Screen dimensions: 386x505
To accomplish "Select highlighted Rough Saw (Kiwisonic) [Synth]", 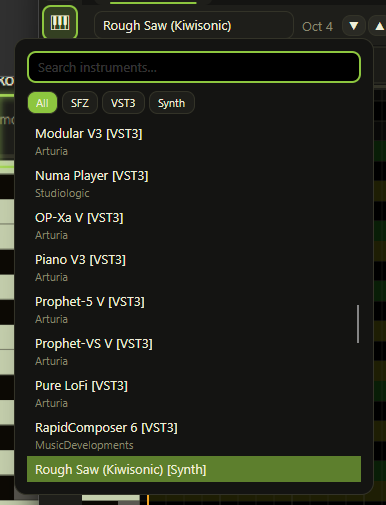I will click(194, 469).
